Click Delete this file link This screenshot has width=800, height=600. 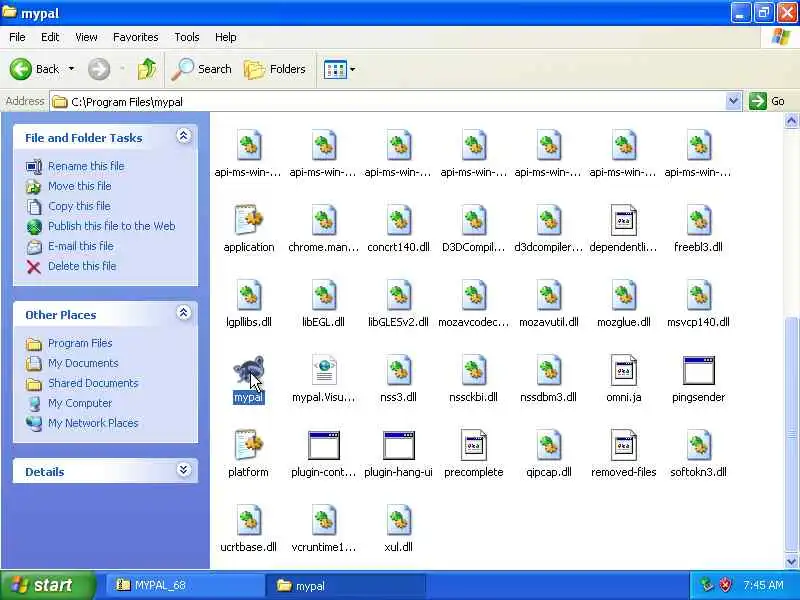(x=82, y=266)
